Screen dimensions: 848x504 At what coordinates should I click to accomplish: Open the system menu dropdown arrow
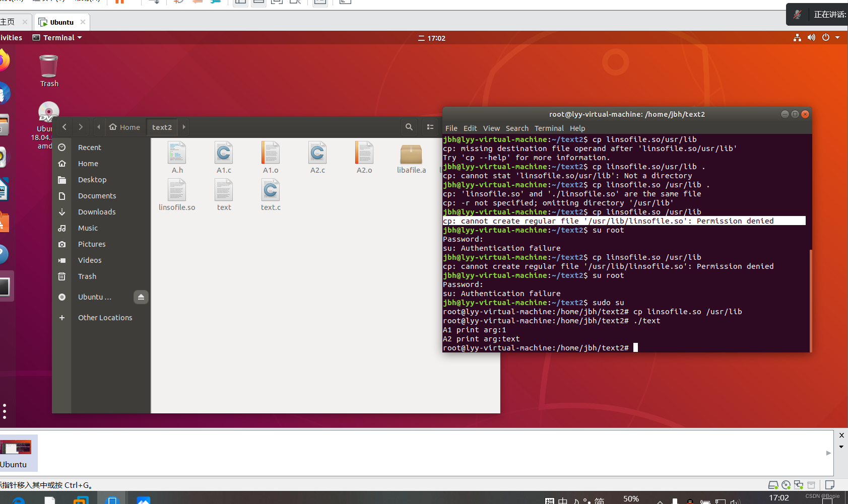[x=837, y=38]
